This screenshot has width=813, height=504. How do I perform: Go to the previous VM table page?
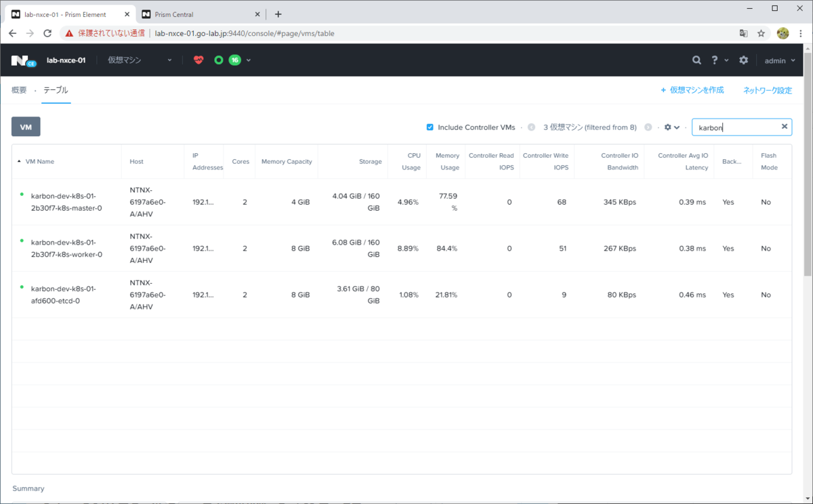(x=531, y=127)
